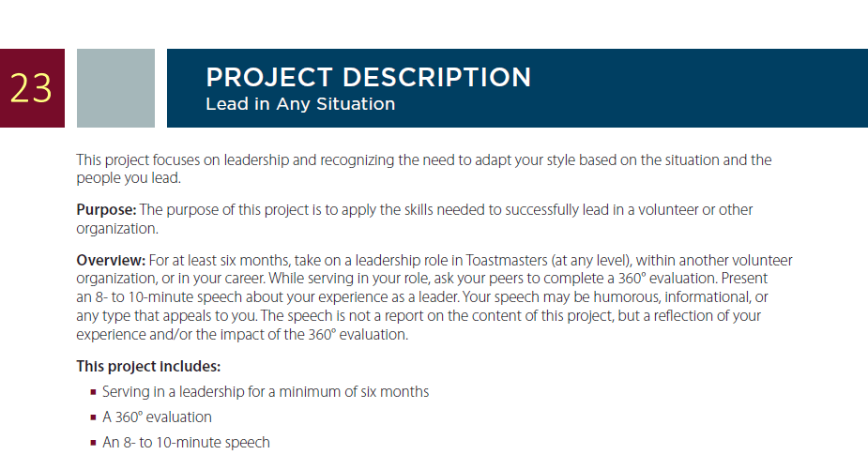Click bullet before An 8- to 10-minute speech

coord(93,444)
